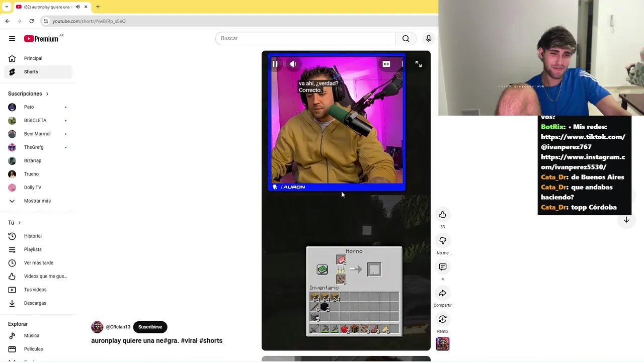Subscribe with the Suscribirse button
Image resolution: width=644 pixels, height=362 pixels.
(150, 327)
